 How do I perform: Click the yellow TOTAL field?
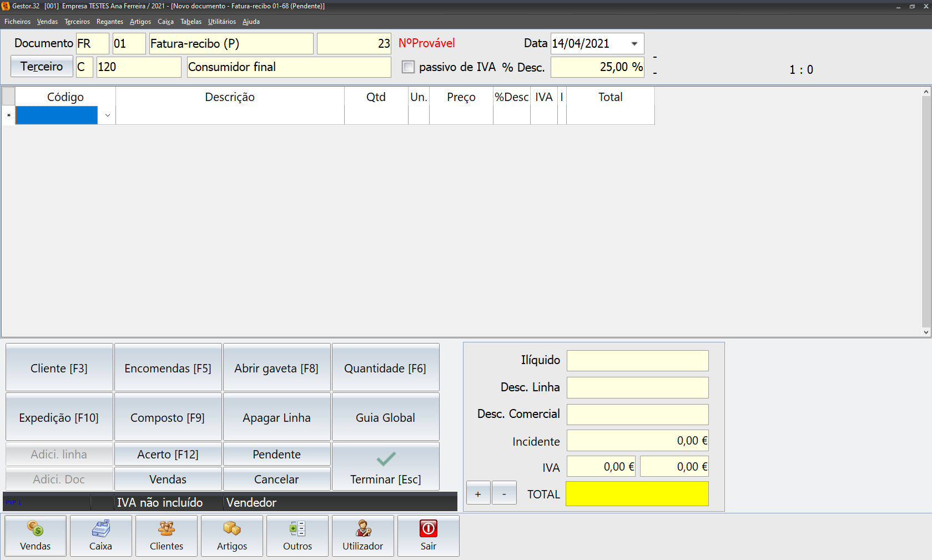[637, 494]
